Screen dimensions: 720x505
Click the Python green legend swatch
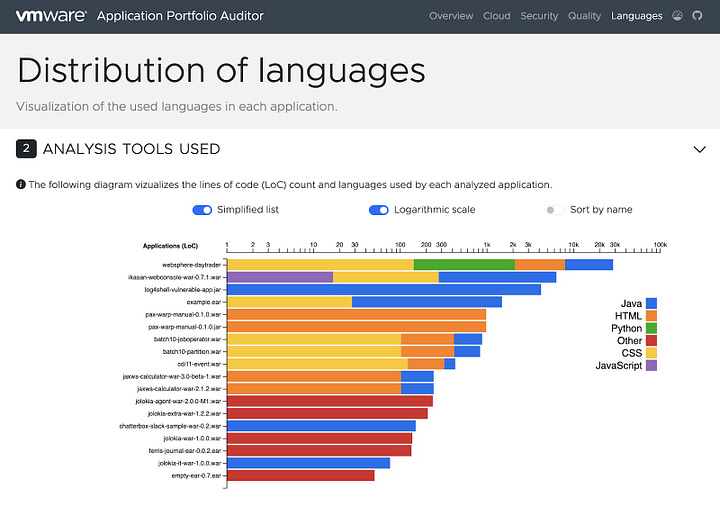click(651, 328)
